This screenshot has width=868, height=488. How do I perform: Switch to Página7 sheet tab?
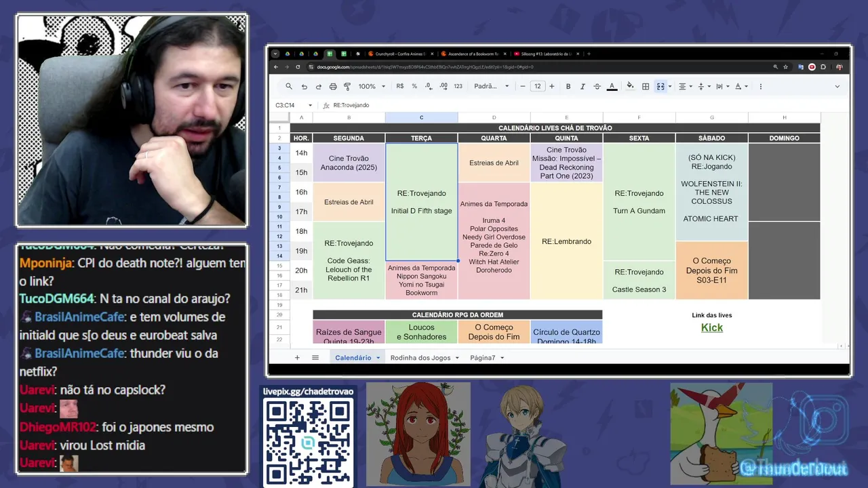pos(483,357)
